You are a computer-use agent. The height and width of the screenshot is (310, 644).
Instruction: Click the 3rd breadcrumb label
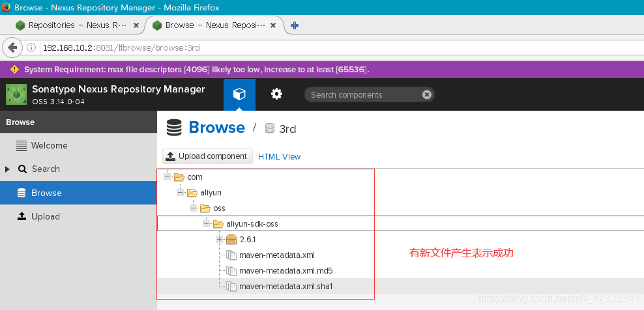(x=287, y=129)
